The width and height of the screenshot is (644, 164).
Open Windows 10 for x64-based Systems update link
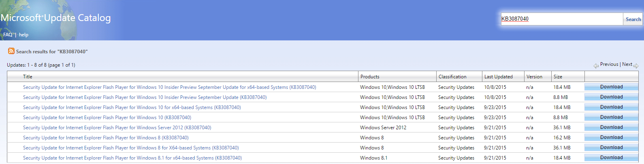(132, 107)
